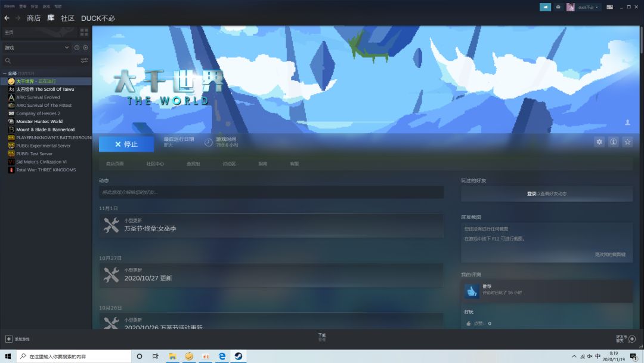
Task: Go back with the left arrow
Action: tap(7, 18)
